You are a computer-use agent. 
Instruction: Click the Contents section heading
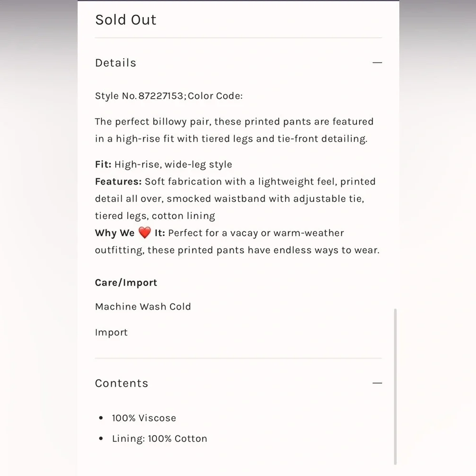click(x=121, y=383)
